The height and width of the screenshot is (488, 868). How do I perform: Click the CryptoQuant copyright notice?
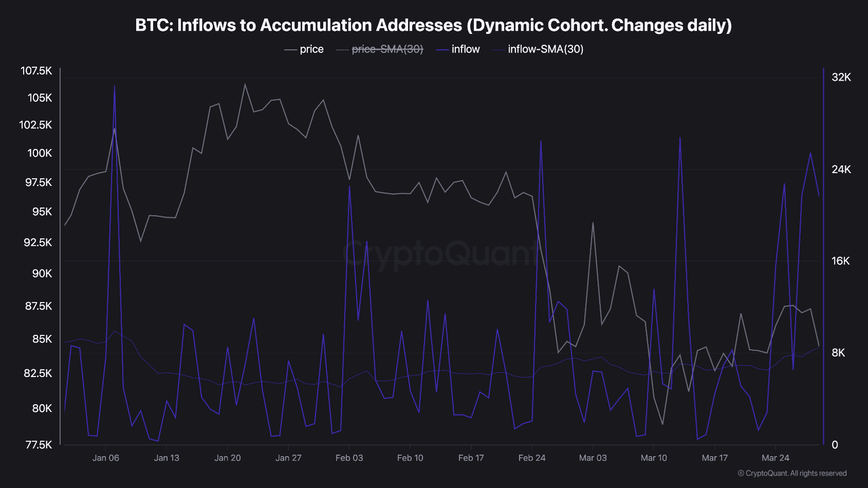pos(792,473)
